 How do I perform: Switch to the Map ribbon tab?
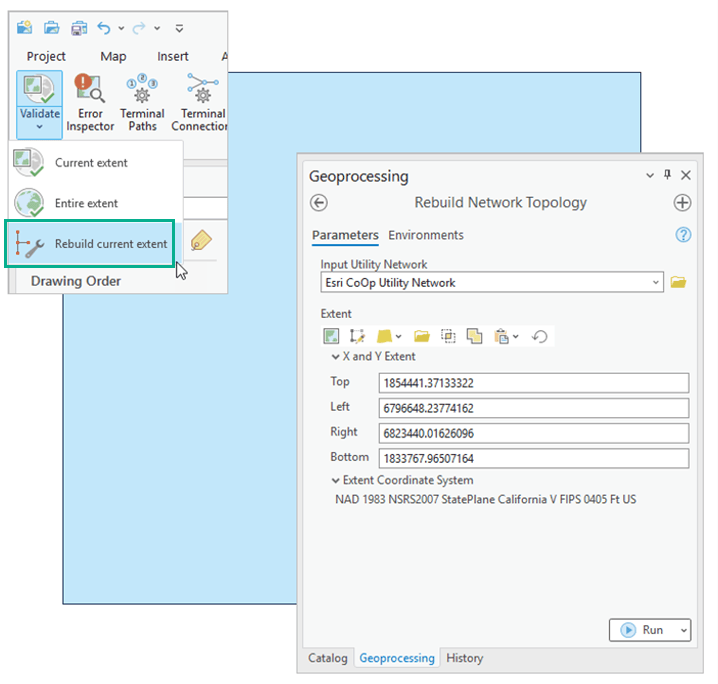[x=113, y=56]
